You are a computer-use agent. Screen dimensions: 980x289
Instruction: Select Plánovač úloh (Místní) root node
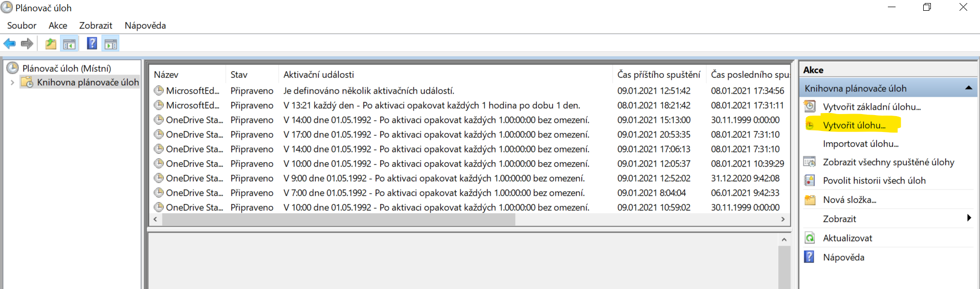[x=67, y=68]
